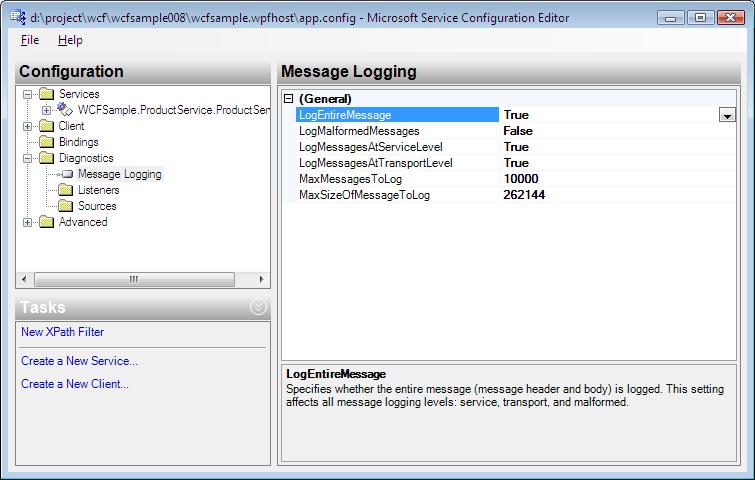The width and height of the screenshot is (755, 480).
Task: Click the True value of LogMessagesAtServiceLevel
Action: 516,147
